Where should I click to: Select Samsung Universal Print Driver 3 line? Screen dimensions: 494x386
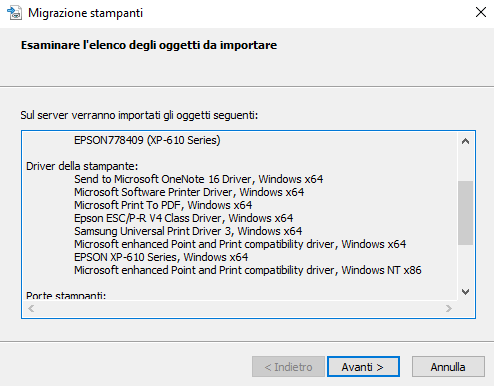pos(188,231)
